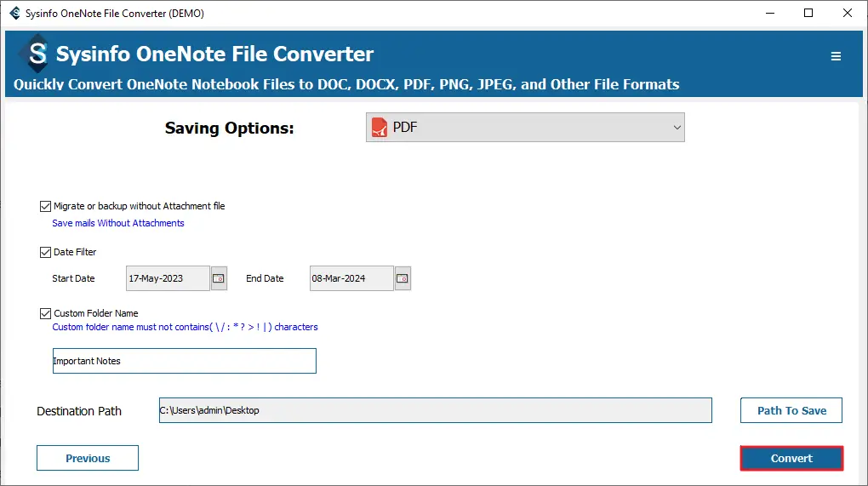Screen dimensions: 868x486
Task: Open the hamburger menu icon
Action: (836, 56)
